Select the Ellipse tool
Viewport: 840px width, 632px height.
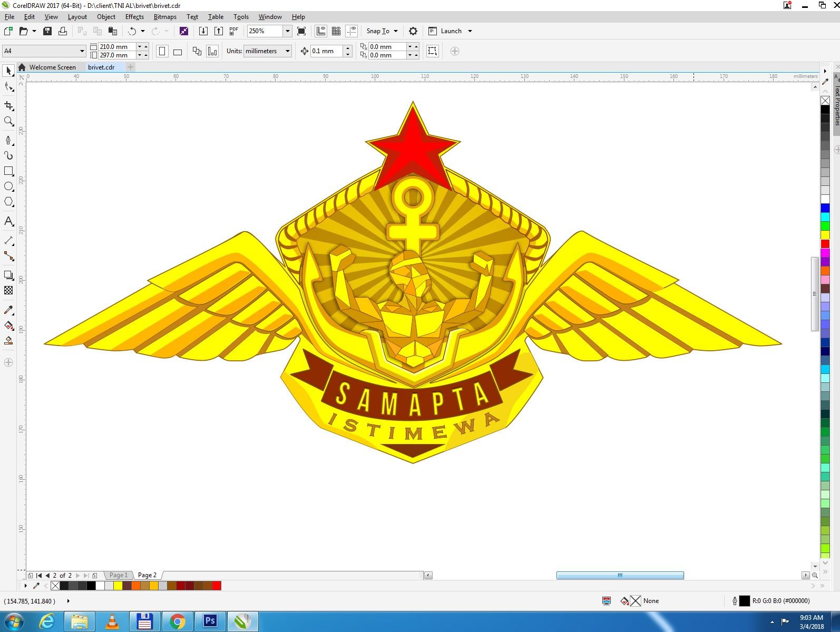coord(8,186)
